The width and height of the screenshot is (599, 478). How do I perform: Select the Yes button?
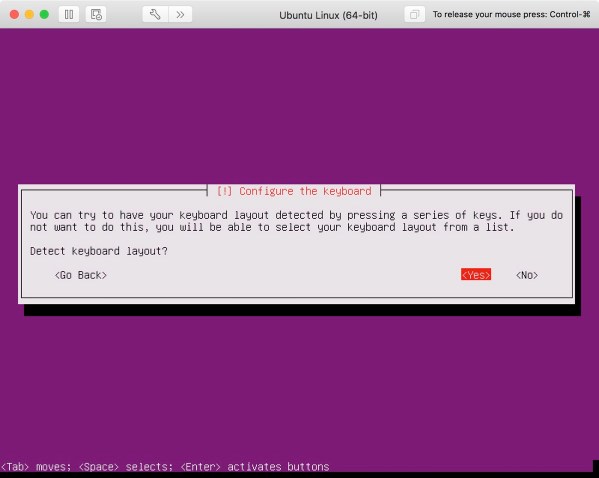pyautogui.click(x=476, y=275)
